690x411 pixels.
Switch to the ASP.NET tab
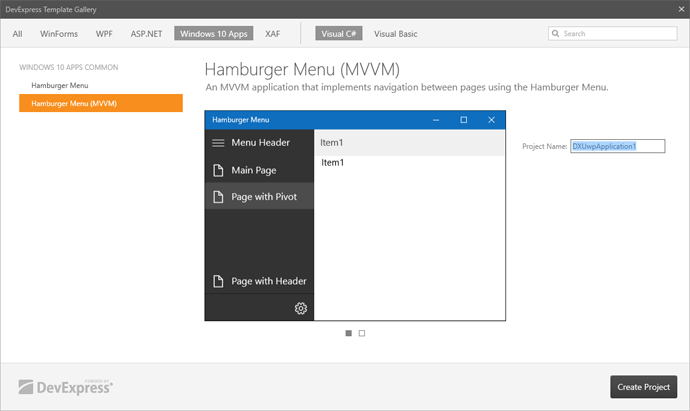[146, 34]
